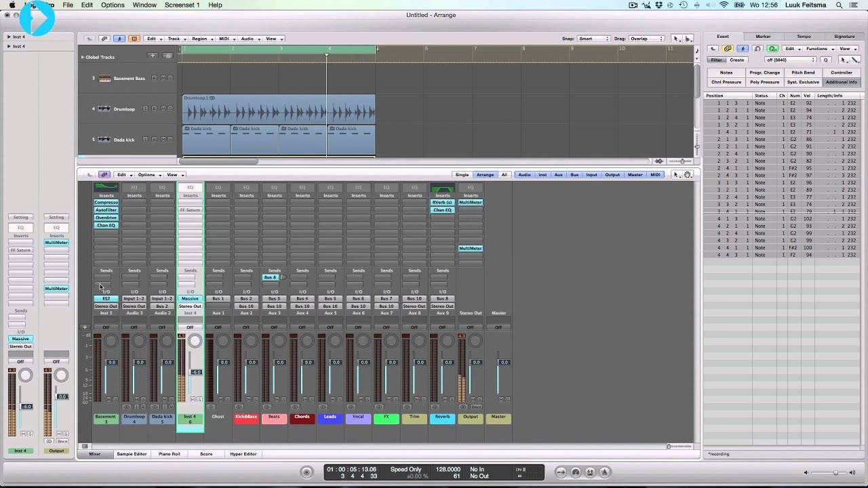Solo the Drumloop track
Viewport: 868px width, 488px height.
coord(170,108)
